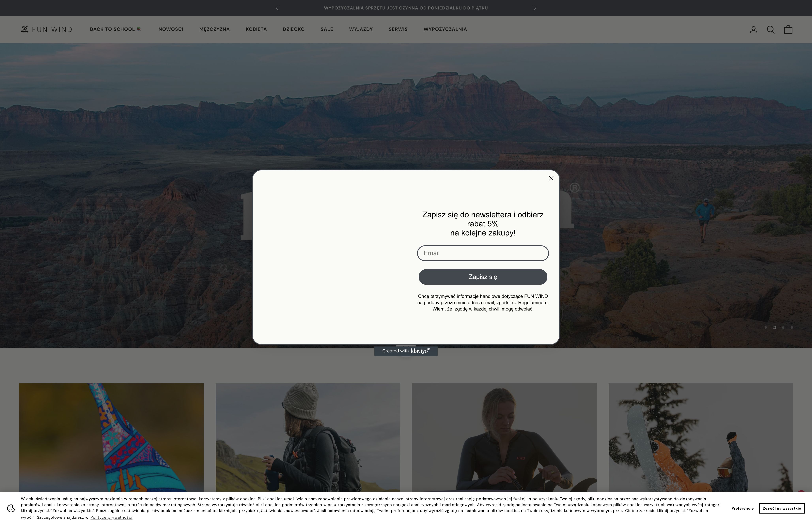Click the cookie settings icon bottom left
The width and height of the screenshot is (812, 525).
(11, 508)
